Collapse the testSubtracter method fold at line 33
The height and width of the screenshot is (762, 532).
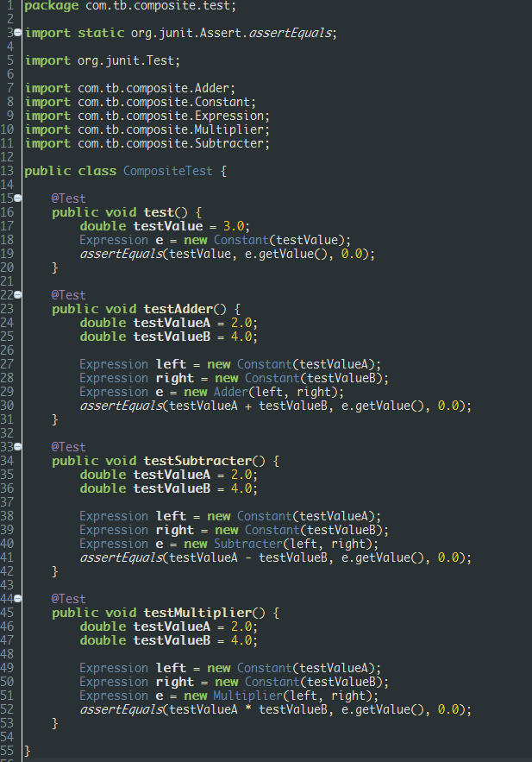18,446
